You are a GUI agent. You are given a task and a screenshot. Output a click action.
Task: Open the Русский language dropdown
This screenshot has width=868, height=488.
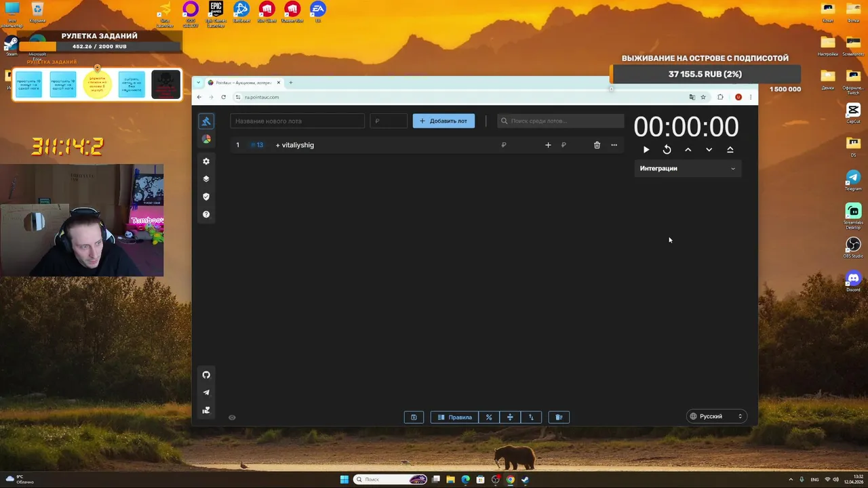pyautogui.click(x=717, y=416)
